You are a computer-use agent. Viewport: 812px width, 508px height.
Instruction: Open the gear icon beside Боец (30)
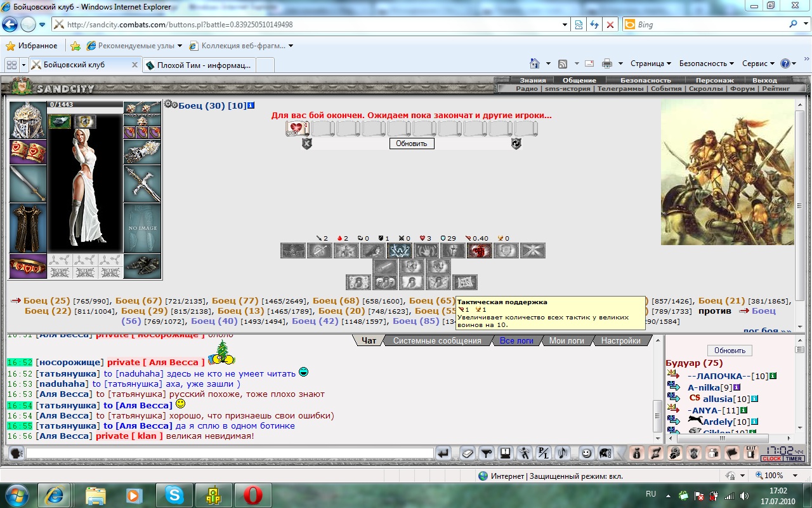171,104
